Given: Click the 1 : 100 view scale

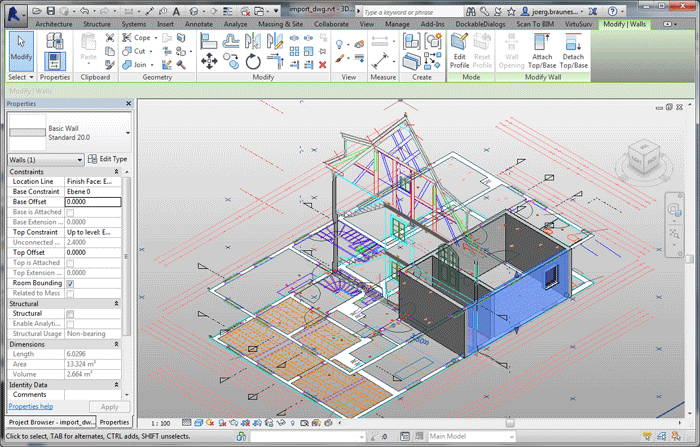Looking at the screenshot, I should [160, 423].
